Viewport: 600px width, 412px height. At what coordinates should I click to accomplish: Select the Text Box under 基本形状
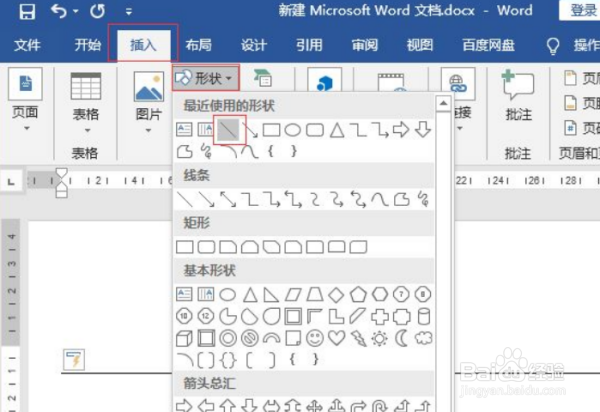pos(184,294)
